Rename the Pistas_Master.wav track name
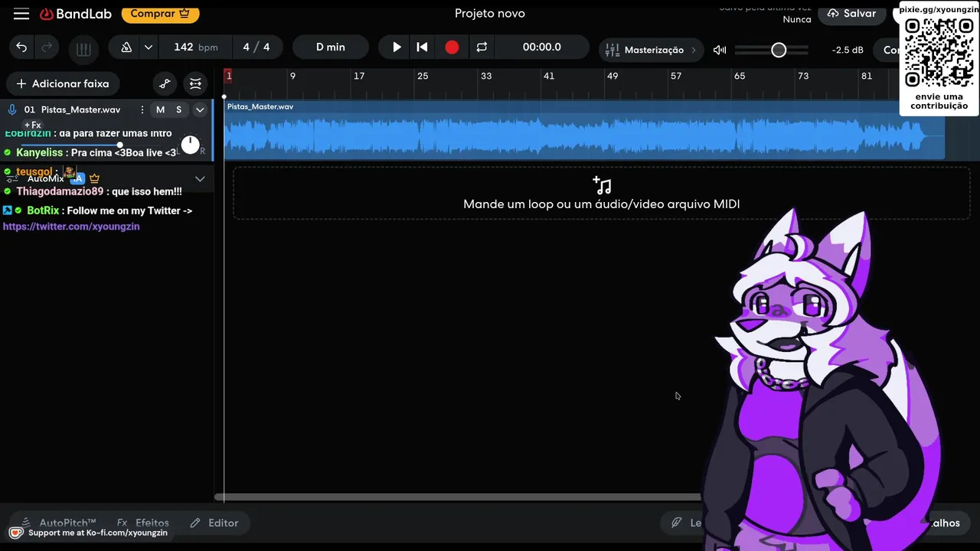The width and height of the screenshot is (980, 551). (81, 109)
